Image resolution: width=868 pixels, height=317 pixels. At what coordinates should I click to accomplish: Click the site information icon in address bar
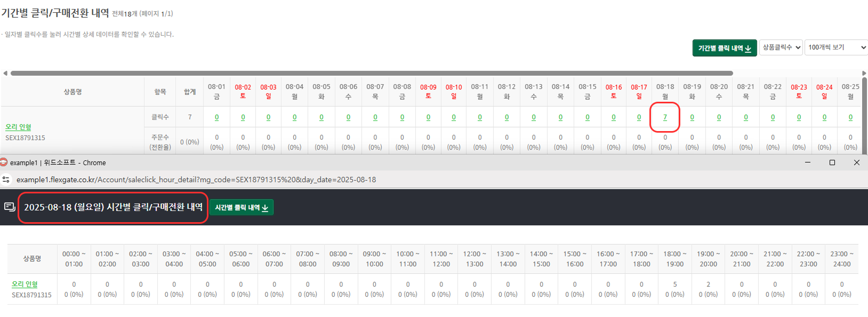(6, 180)
